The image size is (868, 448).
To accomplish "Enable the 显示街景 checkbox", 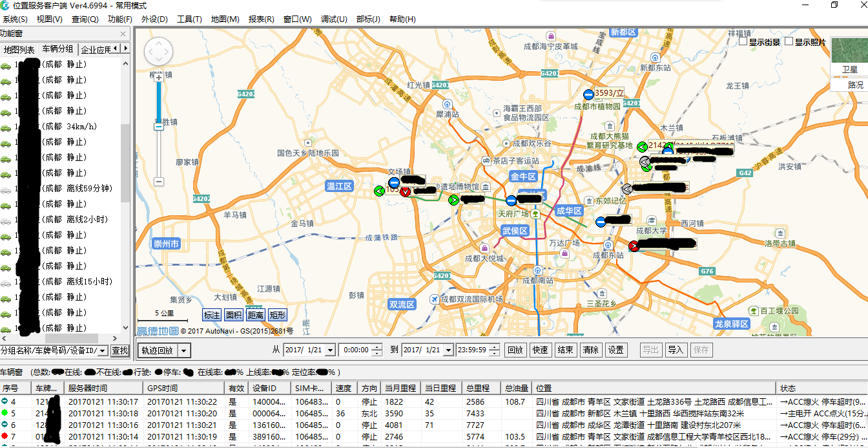I will (743, 42).
